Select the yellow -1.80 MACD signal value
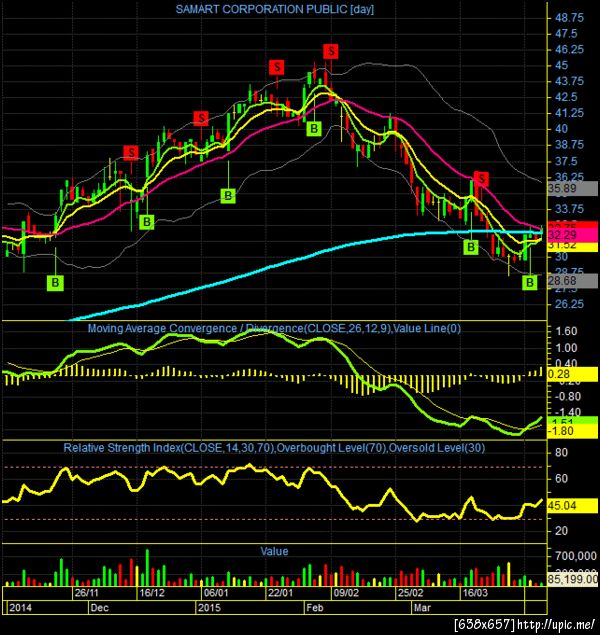Screen dimensions: 600x635 (573, 431)
